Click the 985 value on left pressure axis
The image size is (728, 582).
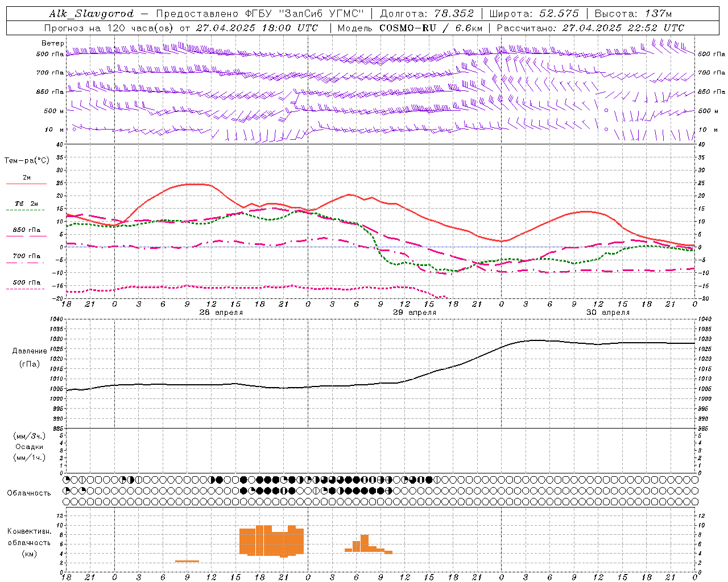point(57,429)
